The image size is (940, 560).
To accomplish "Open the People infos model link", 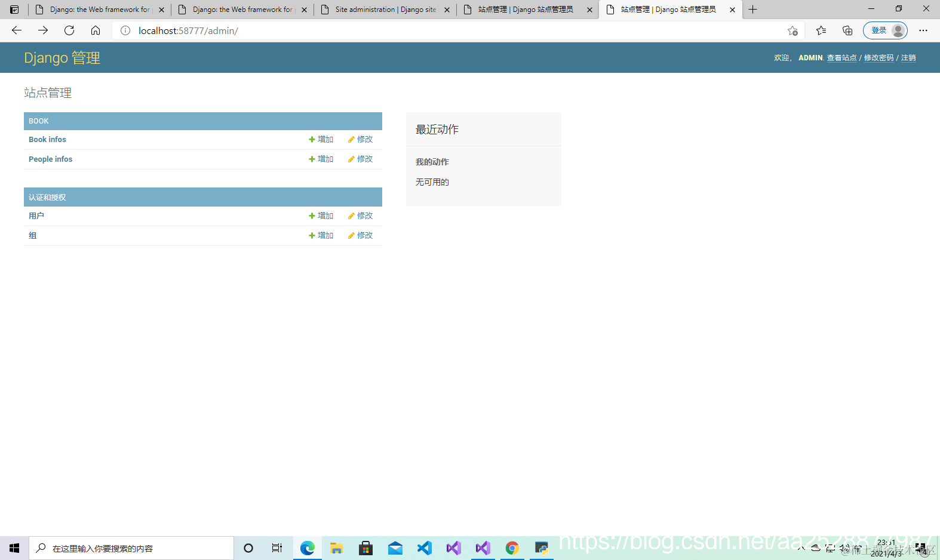I will [50, 159].
